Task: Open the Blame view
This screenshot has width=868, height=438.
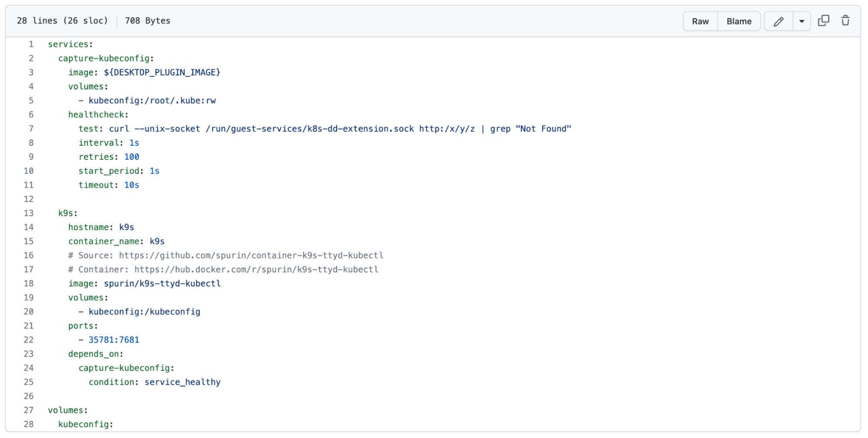Action: 739,21
